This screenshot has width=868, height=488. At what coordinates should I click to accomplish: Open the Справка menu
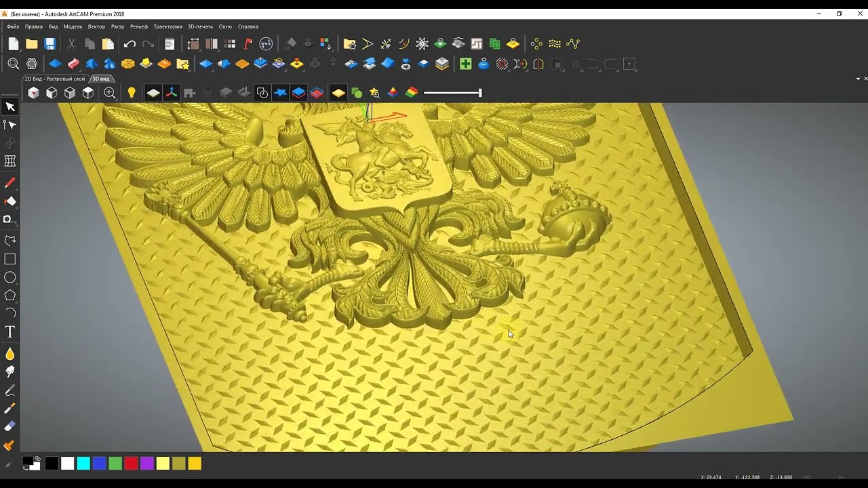[248, 26]
